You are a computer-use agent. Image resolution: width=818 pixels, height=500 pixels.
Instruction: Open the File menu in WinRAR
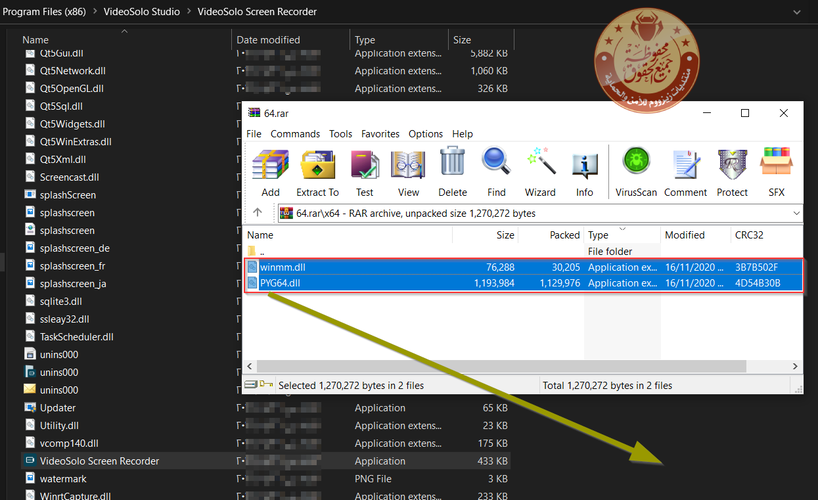pyautogui.click(x=254, y=134)
